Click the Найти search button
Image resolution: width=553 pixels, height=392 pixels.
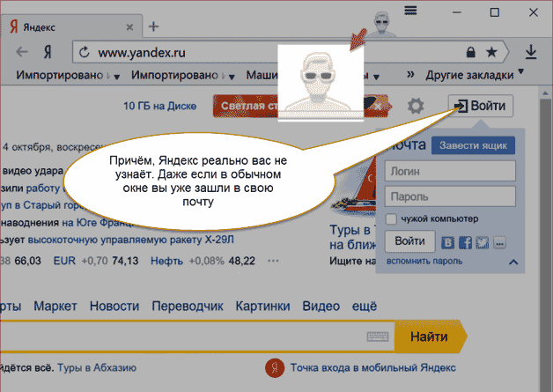431,337
